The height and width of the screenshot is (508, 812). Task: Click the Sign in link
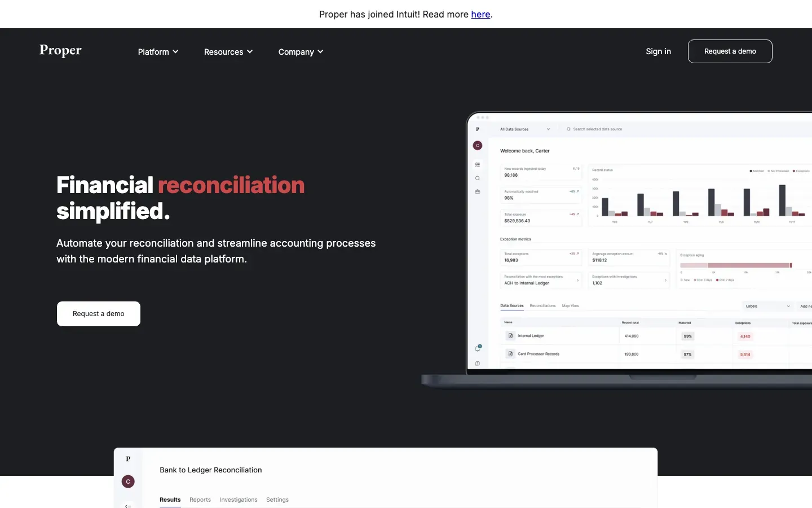(658, 51)
